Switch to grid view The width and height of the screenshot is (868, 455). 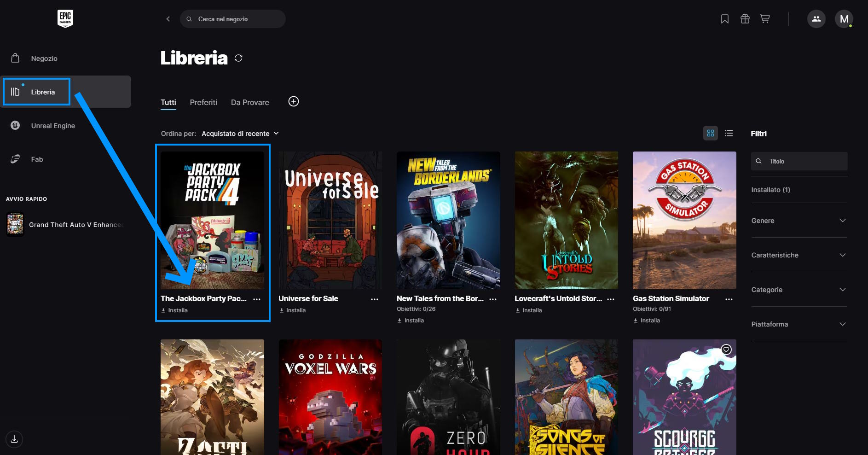pyautogui.click(x=710, y=133)
